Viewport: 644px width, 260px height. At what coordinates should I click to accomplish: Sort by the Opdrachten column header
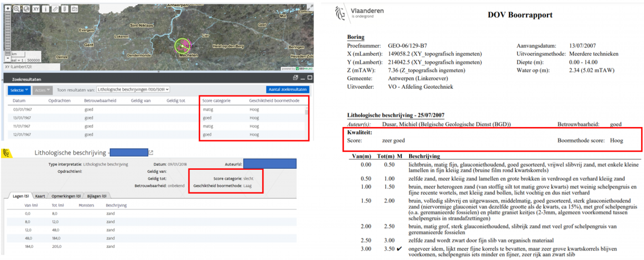click(x=60, y=101)
